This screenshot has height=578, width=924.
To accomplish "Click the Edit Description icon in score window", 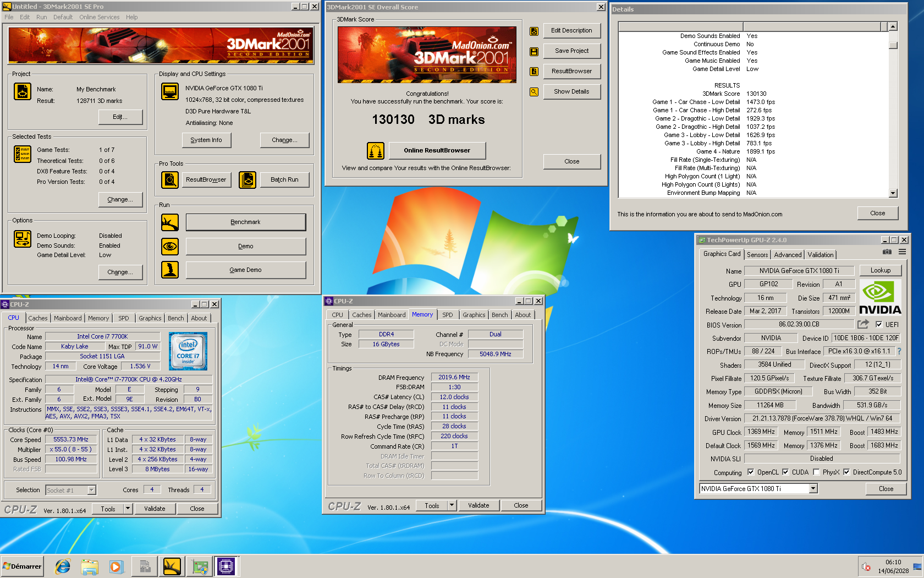I will pos(533,31).
